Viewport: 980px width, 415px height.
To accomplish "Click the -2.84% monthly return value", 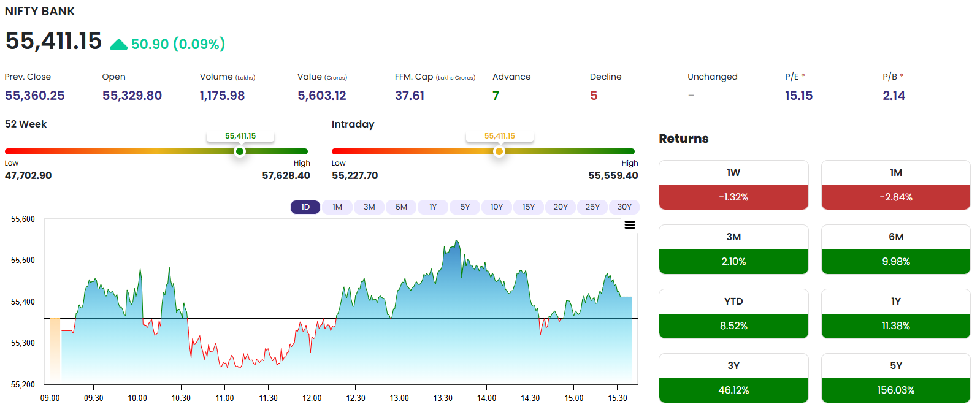I will coord(896,197).
